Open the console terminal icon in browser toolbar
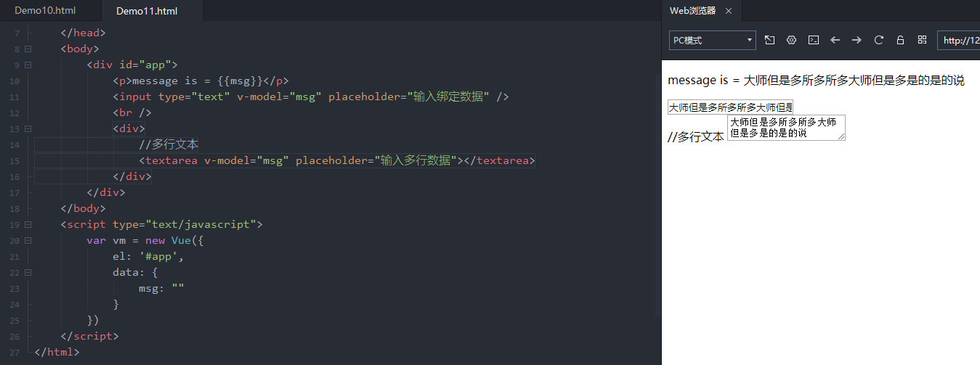The height and width of the screenshot is (365, 980). pyautogui.click(x=814, y=40)
